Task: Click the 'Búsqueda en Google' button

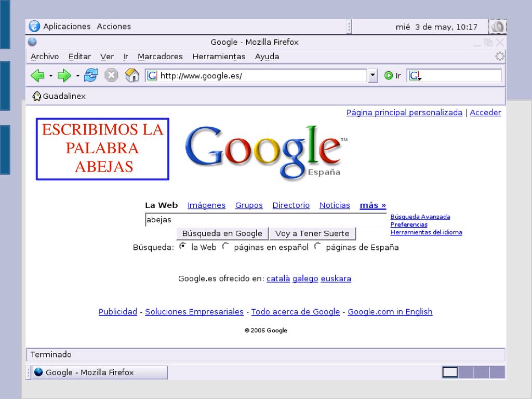Action: click(222, 233)
